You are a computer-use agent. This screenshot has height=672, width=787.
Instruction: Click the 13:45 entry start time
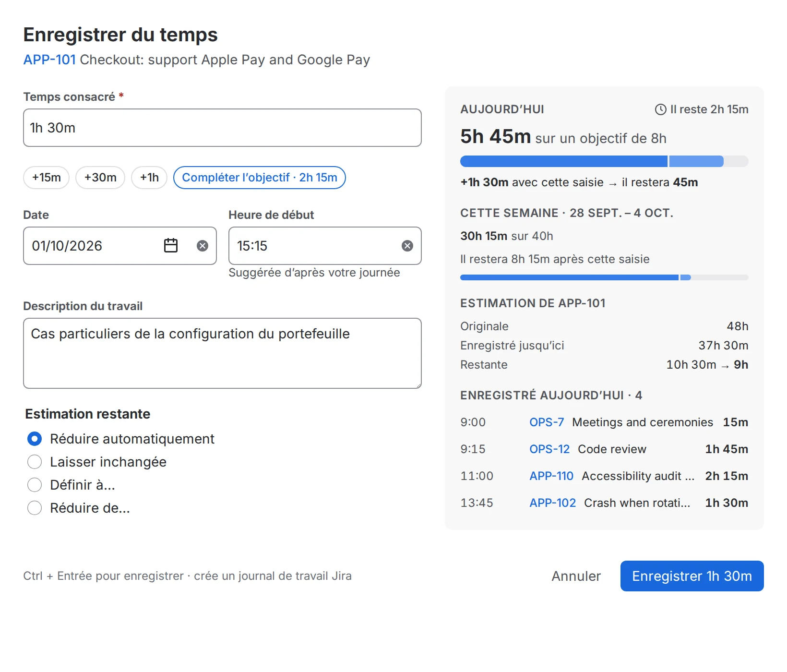coord(477,503)
